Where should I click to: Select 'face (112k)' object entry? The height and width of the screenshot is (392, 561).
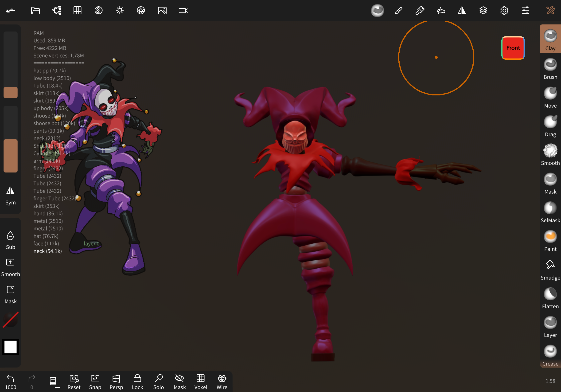46,244
